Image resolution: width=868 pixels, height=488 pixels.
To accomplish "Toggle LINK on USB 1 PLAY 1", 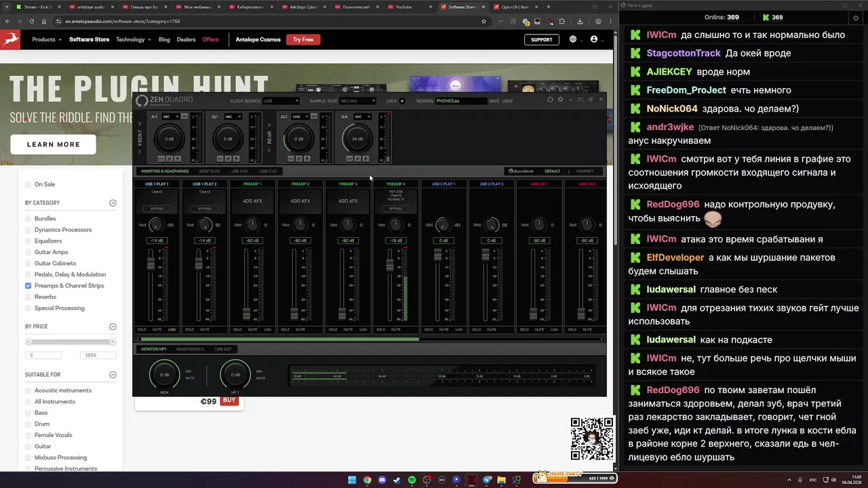I will 172,329.
